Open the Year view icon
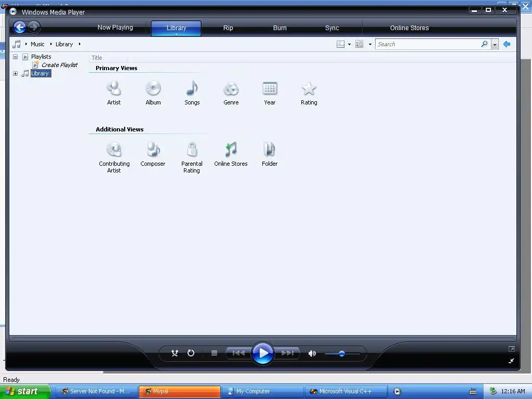Viewport: 532px width, 399px height. pos(270,89)
